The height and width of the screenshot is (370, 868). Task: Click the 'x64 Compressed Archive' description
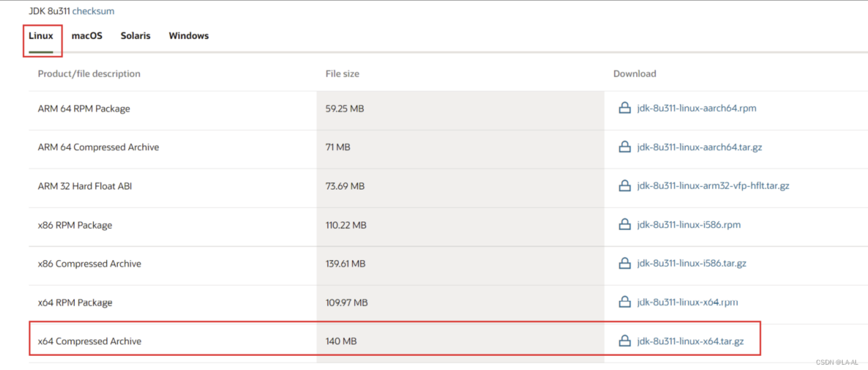click(90, 341)
